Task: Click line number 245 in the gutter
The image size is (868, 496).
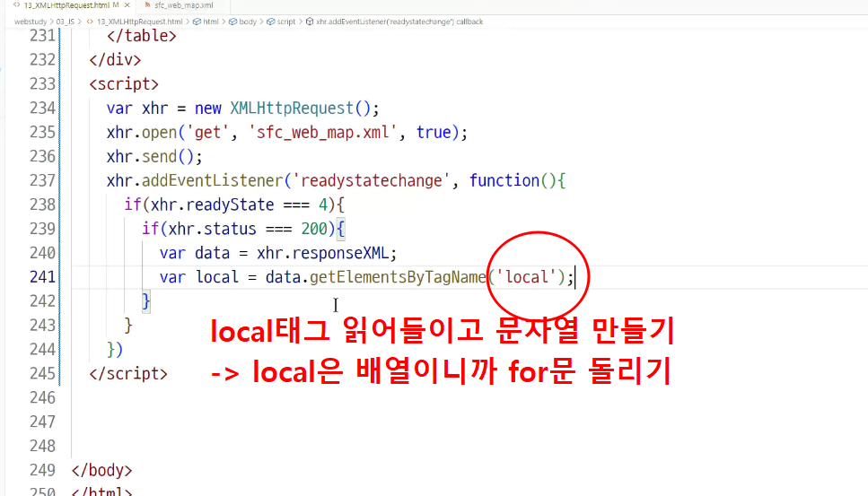Action: click(x=42, y=374)
